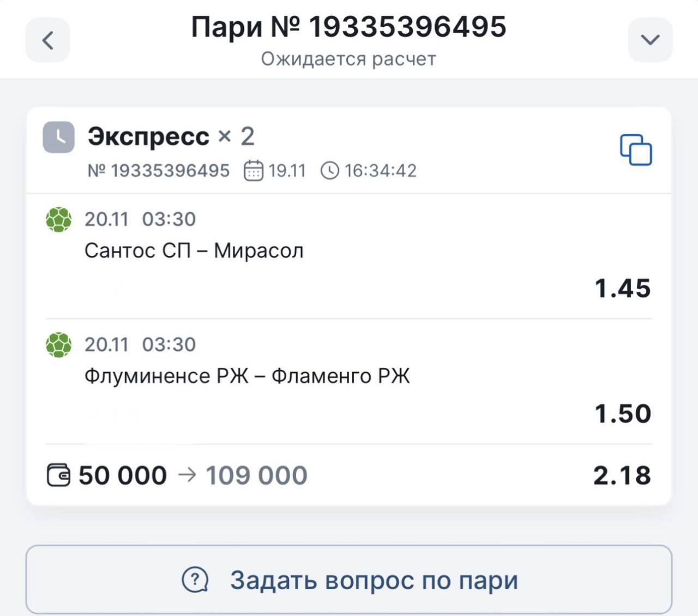The width and height of the screenshot is (698, 616).
Task: Tap the 1.45 odds value
Action: (x=622, y=289)
